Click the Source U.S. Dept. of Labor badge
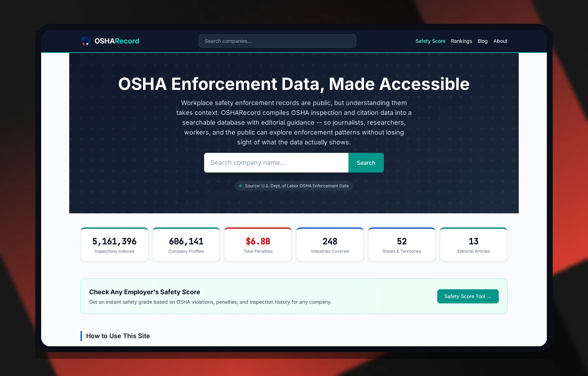This screenshot has width=588, height=376. pyautogui.click(x=294, y=186)
